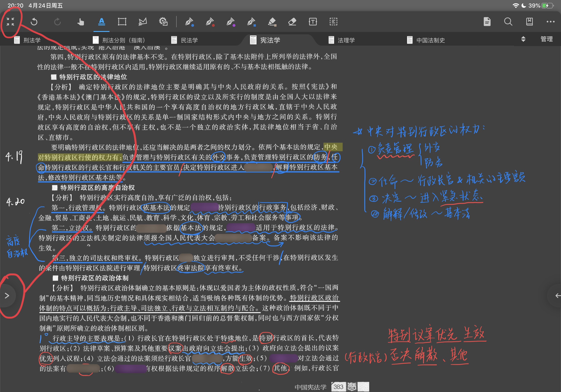Tap the exit full-screen arrows icon
The width and height of the screenshot is (561, 392).
point(10,22)
